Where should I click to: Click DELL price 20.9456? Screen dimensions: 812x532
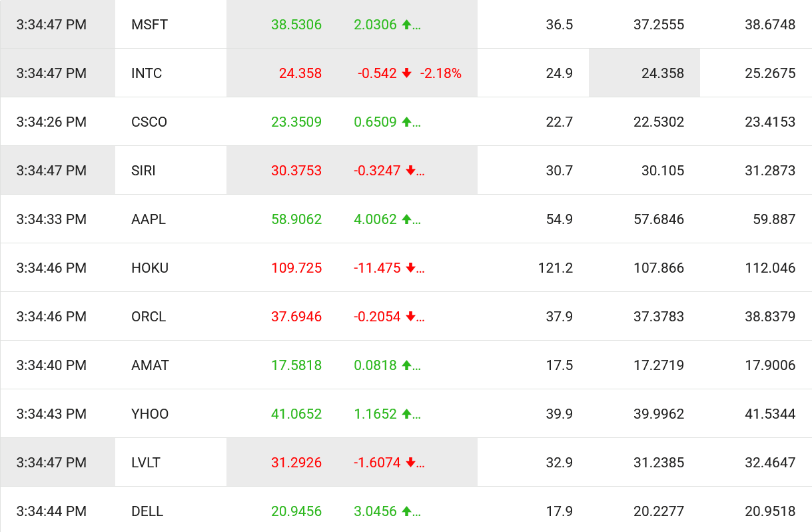pos(296,511)
